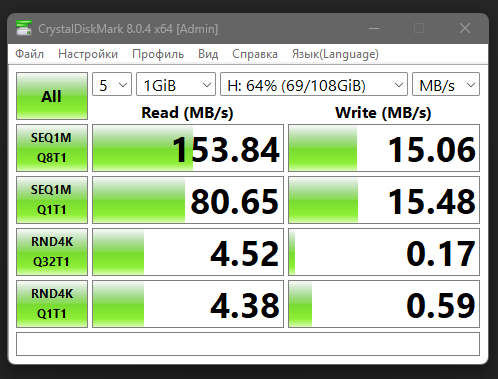
Task: Open the drive selector showing H: 64%
Action: click(314, 84)
